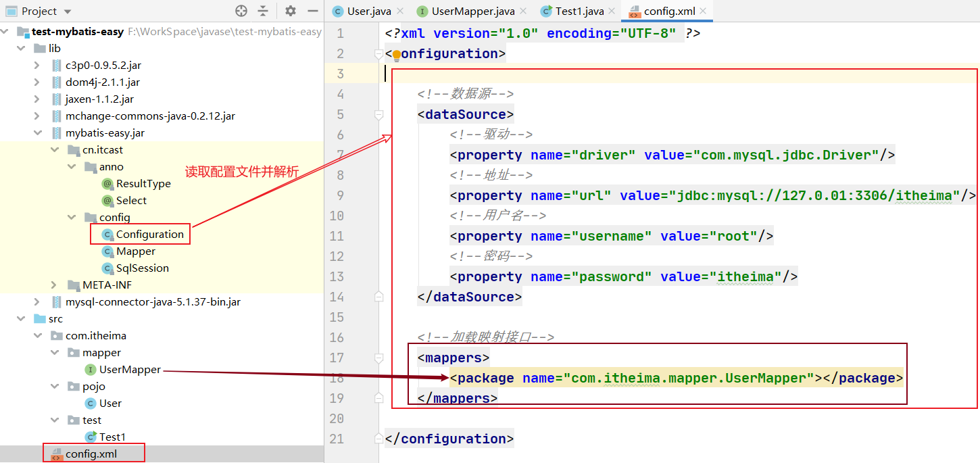The height and width of the screenshot is (463, 980).
Task: Collapse the anno package
Action: coord(72,166)
